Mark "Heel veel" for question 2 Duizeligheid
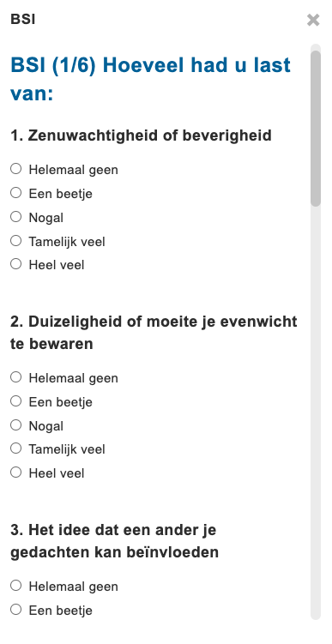 click(16, 472)
